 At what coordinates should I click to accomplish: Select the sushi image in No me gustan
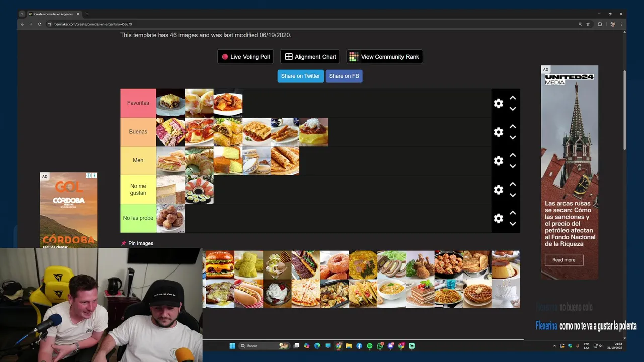tap(199, 190)
